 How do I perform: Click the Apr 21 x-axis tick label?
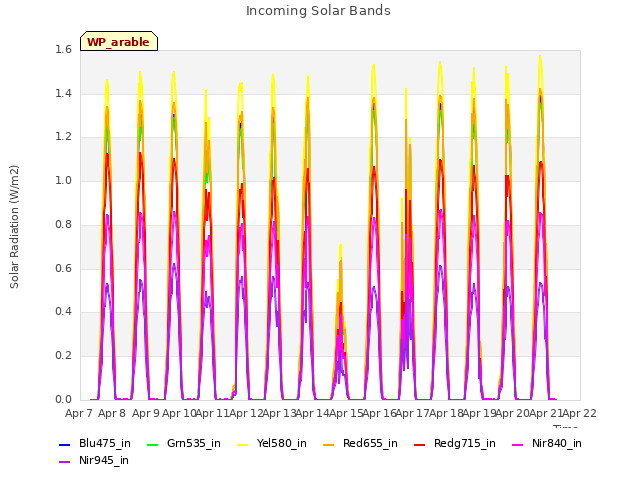click(x=546, y=413)
